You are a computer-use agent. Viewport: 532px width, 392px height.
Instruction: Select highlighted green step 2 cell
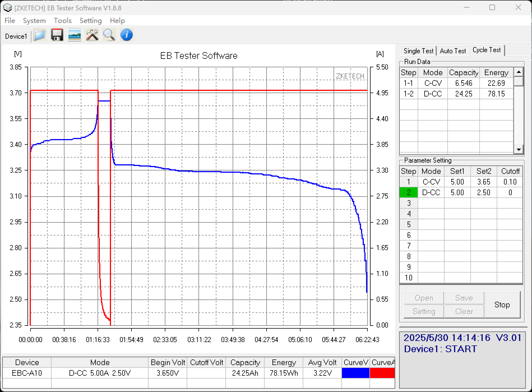(409, 193)
